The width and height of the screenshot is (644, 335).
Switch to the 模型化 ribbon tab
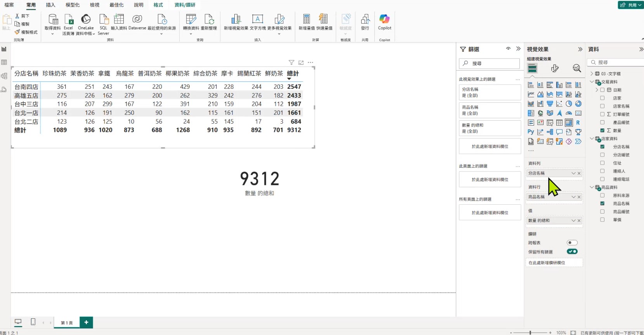pos(73,5)
